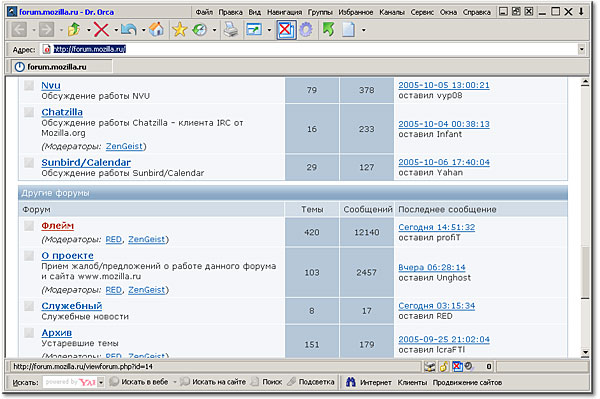Expand the New page dropdown arrow
This screenshot has height=399, width=600.
363,30
